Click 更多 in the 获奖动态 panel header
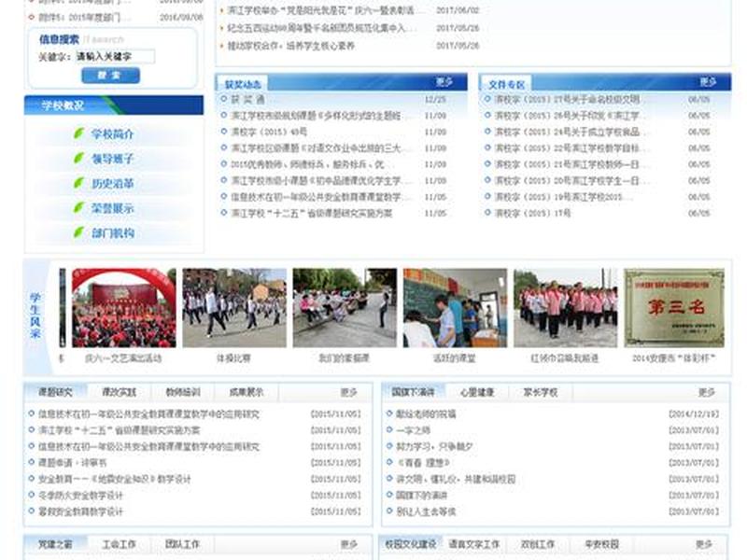747x560 pixels. point(444,82)
